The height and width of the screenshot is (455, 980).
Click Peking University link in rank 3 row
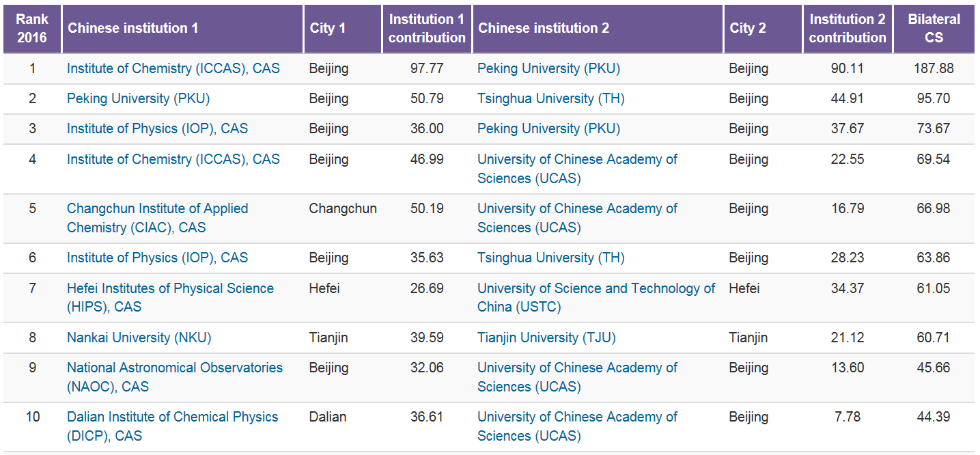click(548, 128)
